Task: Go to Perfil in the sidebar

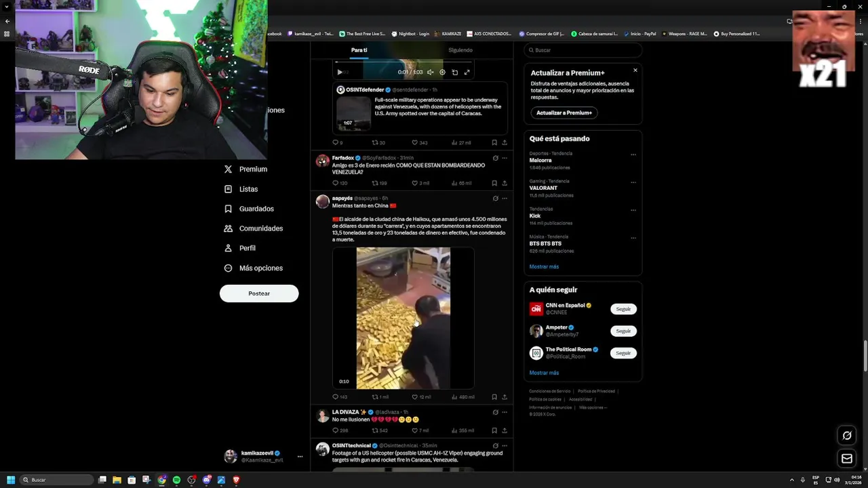Action: coord(239,248)
